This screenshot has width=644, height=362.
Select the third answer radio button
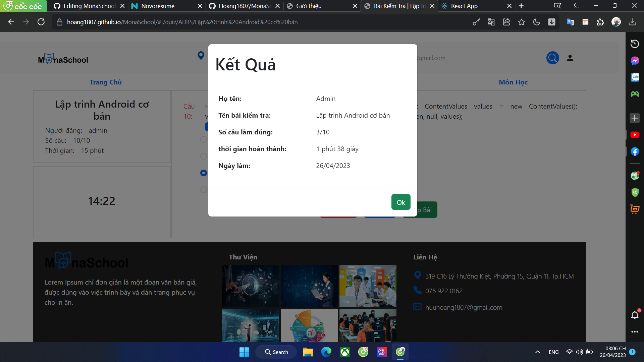point(203,173)
